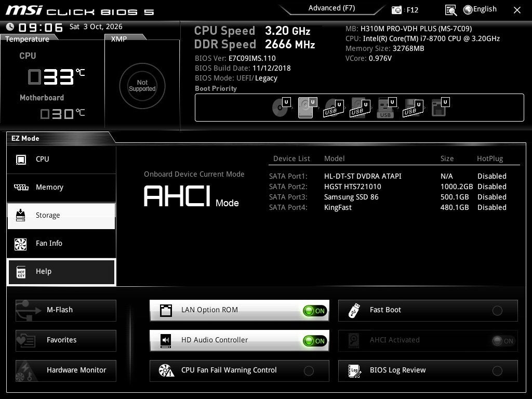Click the clock icon beside the time

coord(10,26)
